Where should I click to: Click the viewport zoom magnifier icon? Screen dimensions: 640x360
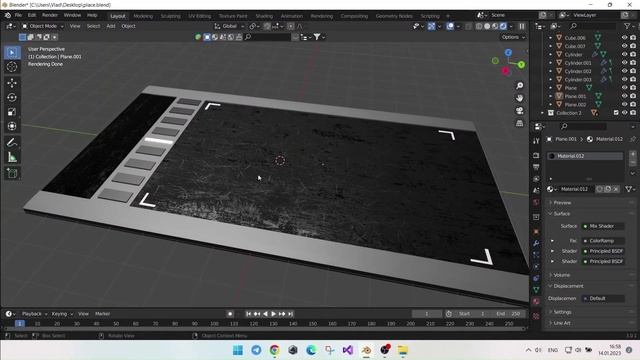pyautogui.click(x=520, y=86)
